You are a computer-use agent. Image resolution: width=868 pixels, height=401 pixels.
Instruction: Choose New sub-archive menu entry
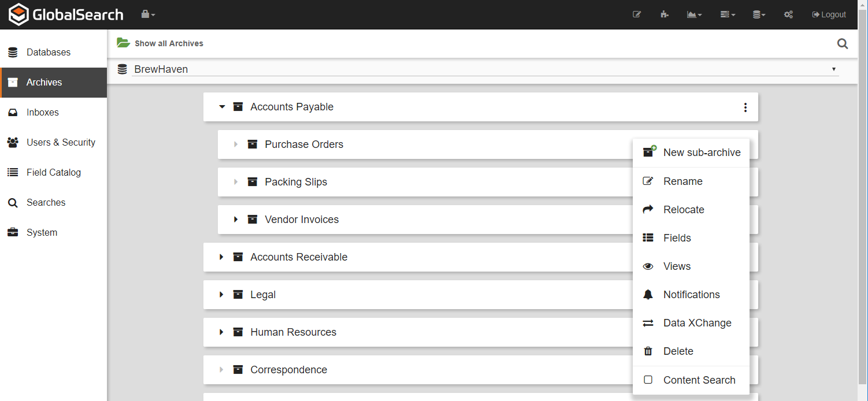(x=701, y=153)
